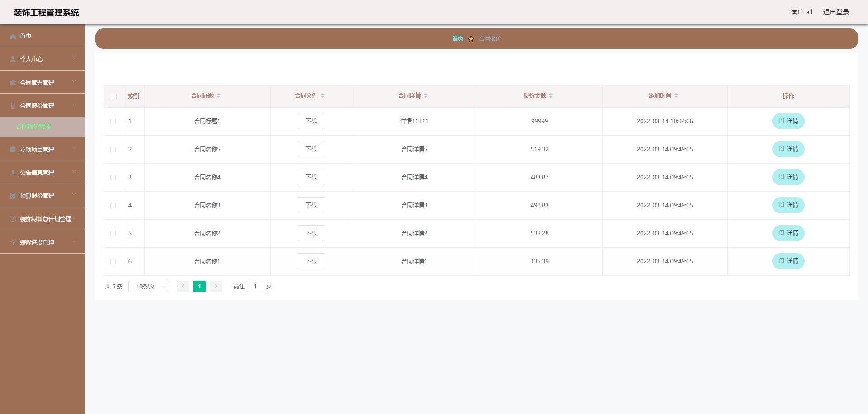Image resolution: width=868 pixels, height=414 pixels.
Task: Expand the 预算报价管理 menu chevron
Action: click(x=74, y=195)
